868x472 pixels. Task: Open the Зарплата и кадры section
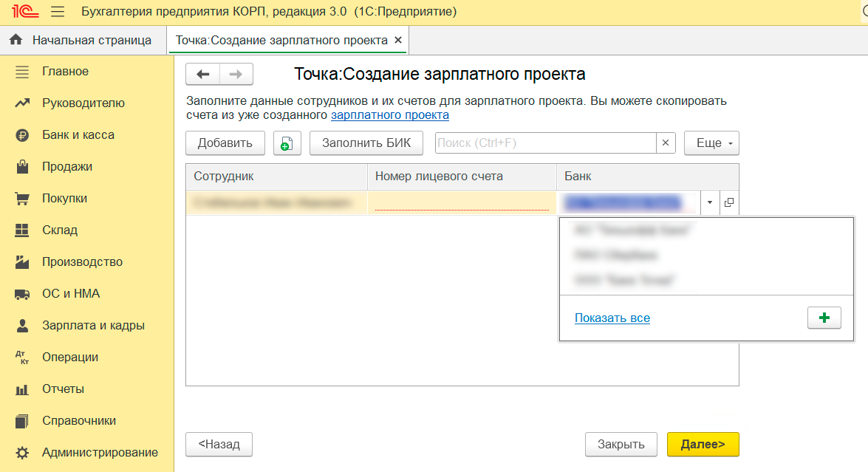(x=93, y=326)
